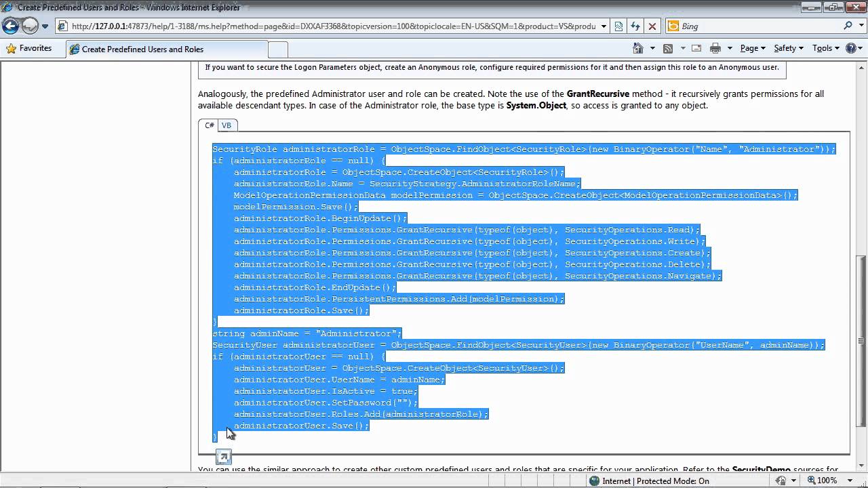Click the bold System.Object text
The image size is (868, 488).
point(536,106)
